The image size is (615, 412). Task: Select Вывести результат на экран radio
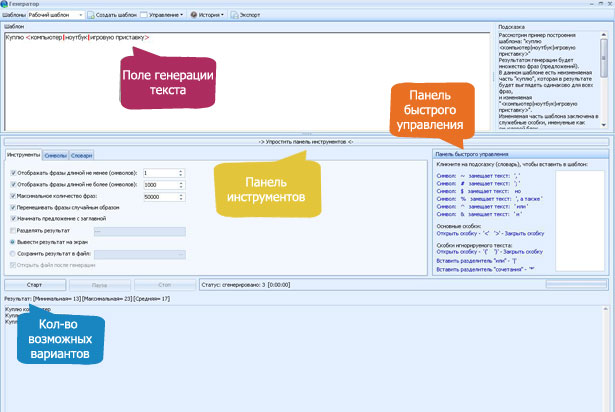pyautogui.click(x=13, y=242)
